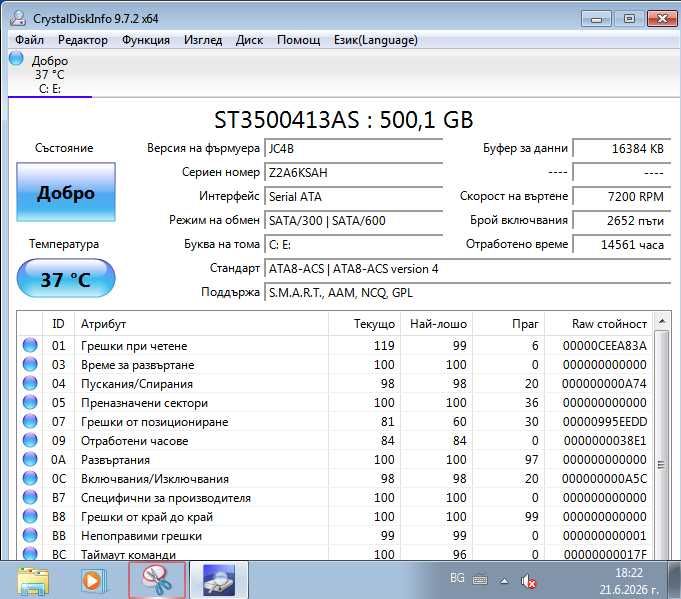
Task: Open the Изглед menu
Action: (x=203, y=40)
